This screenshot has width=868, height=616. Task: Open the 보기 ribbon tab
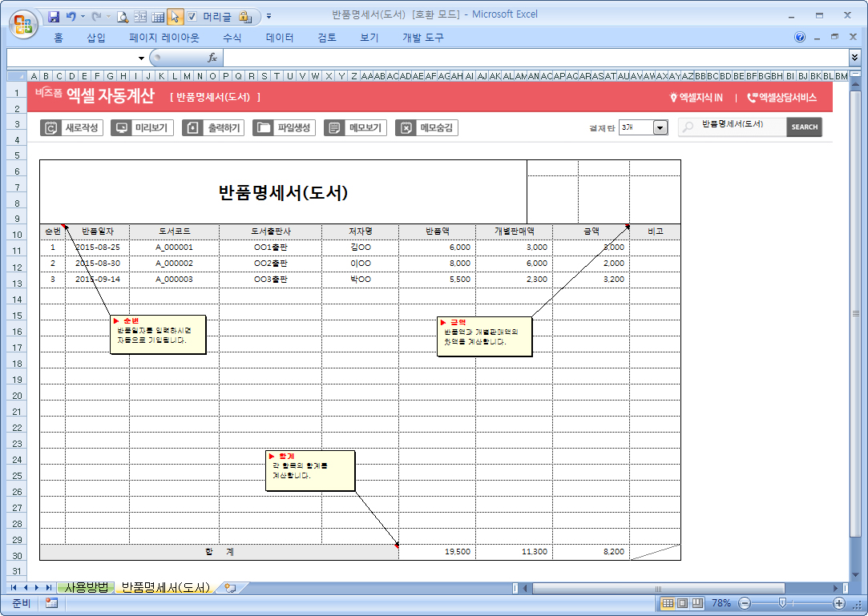369,38
